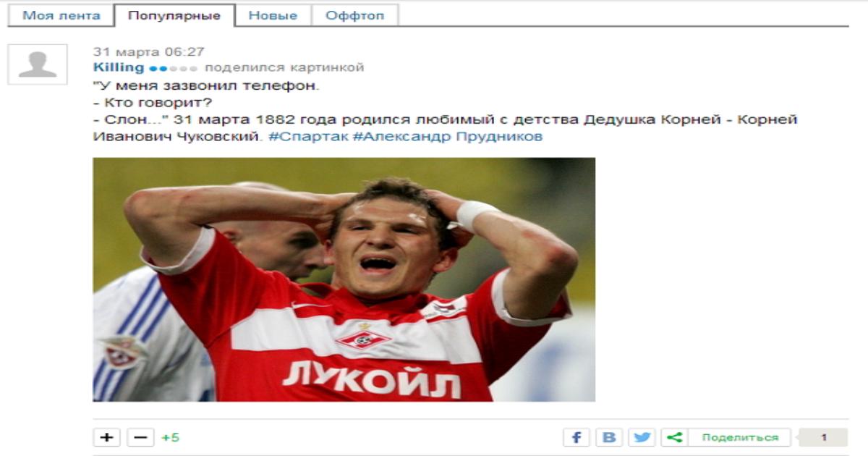868x456 pixels.
Task: Upvote the post with plus button
Action: (x=106, y=437)
